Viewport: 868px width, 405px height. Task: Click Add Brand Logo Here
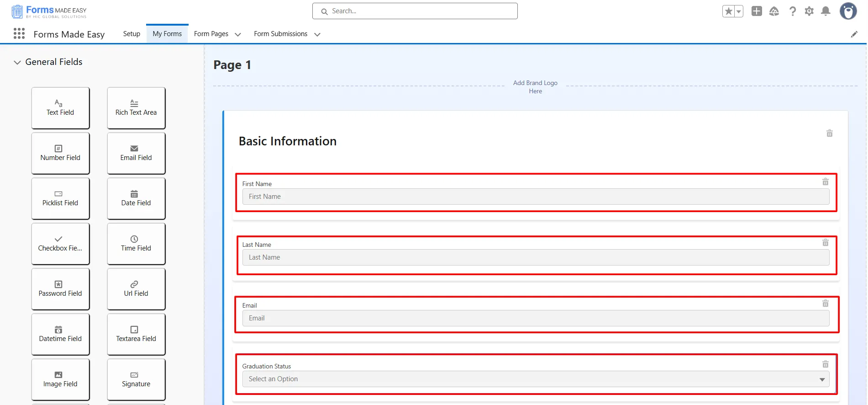(535, 87)
